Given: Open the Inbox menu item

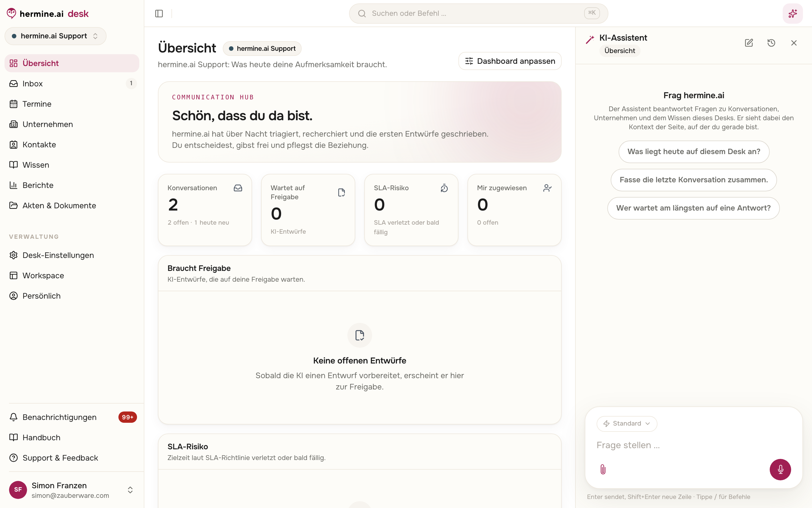Looking at the screenshot, I should click(x=72, y=84).
